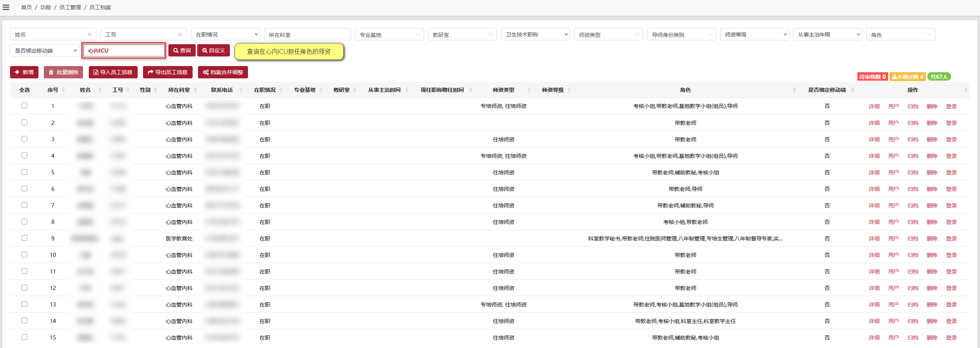Focus the 姓名 name input field
Screen dimensions: 980x348
click(x=53, y=35)
